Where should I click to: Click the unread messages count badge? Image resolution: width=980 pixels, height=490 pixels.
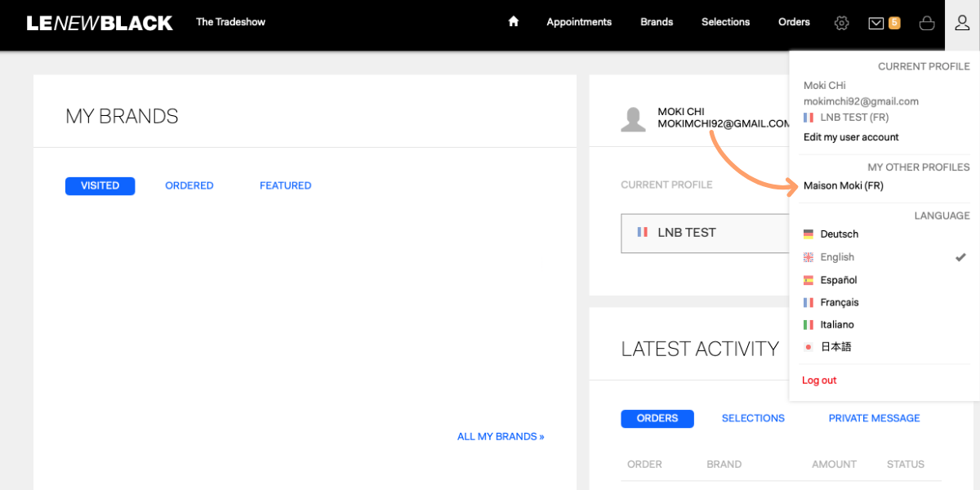point(894,23)
